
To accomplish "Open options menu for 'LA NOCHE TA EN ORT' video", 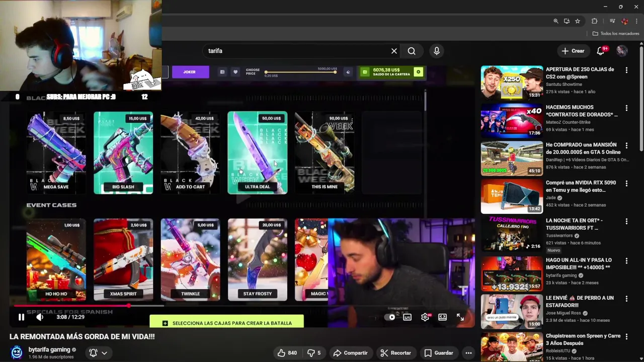I will (x=626, y=221).
